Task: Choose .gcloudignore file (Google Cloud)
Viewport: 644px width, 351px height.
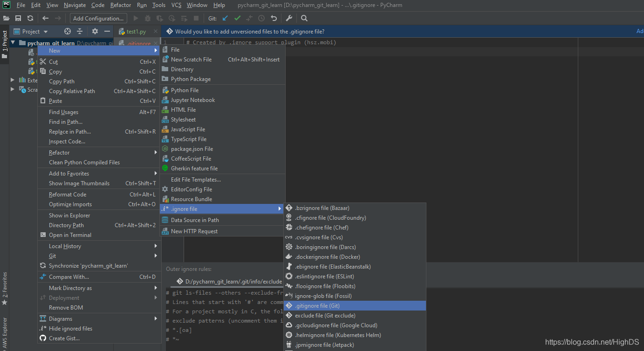Action: click(x=355, y=325)
